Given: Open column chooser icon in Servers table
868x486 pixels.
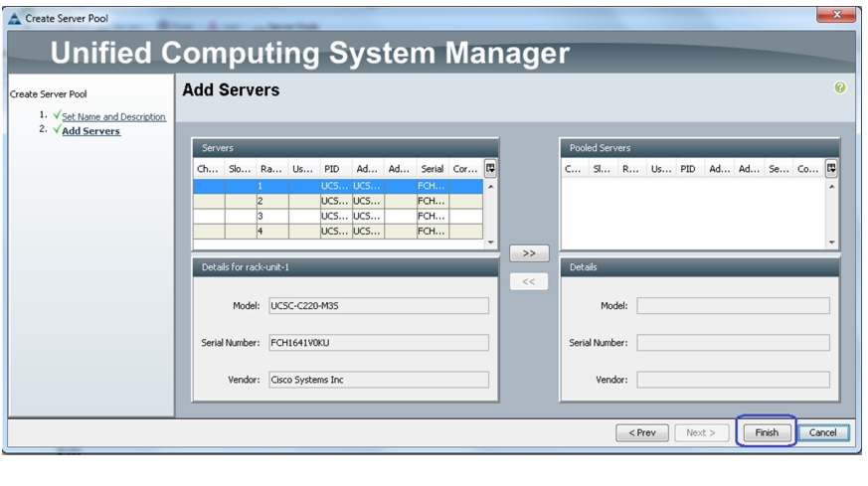Looking at the screenshot, I should [x=490, y=168].
